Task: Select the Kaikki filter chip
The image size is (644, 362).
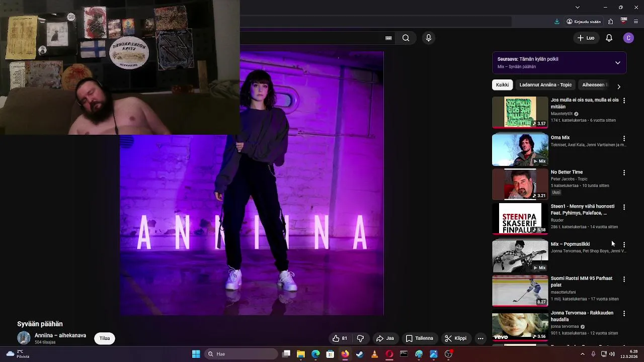Action: (502, 85)
